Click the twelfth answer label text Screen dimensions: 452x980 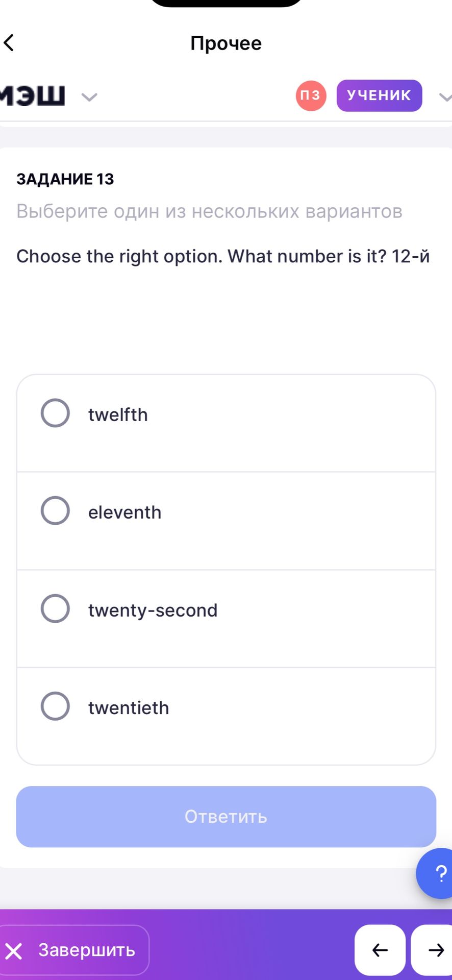pos(118,414)
